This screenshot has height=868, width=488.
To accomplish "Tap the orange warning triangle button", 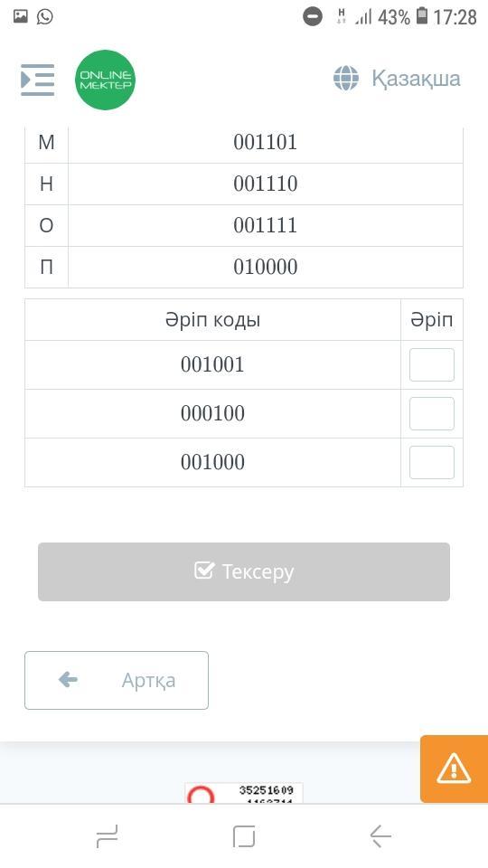I will (x=454, y=769).
